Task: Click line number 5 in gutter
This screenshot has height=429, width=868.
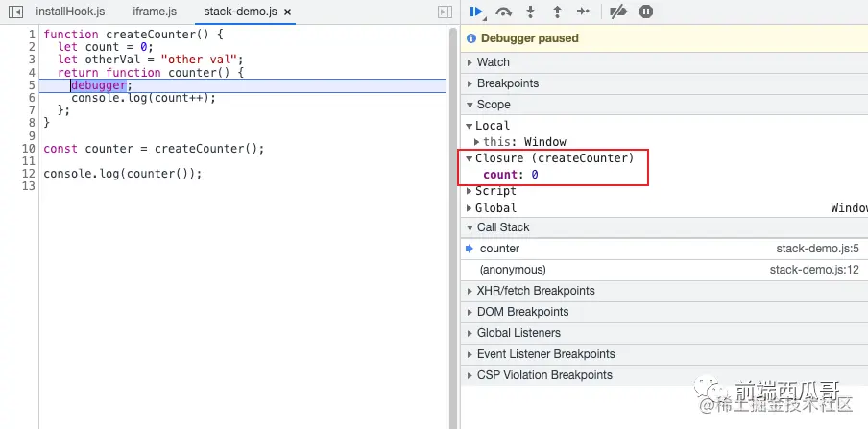Action: (32, 85)
